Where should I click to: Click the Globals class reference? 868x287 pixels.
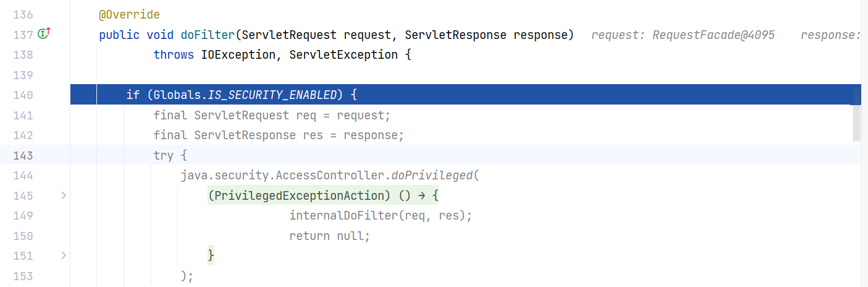point(174,95)
